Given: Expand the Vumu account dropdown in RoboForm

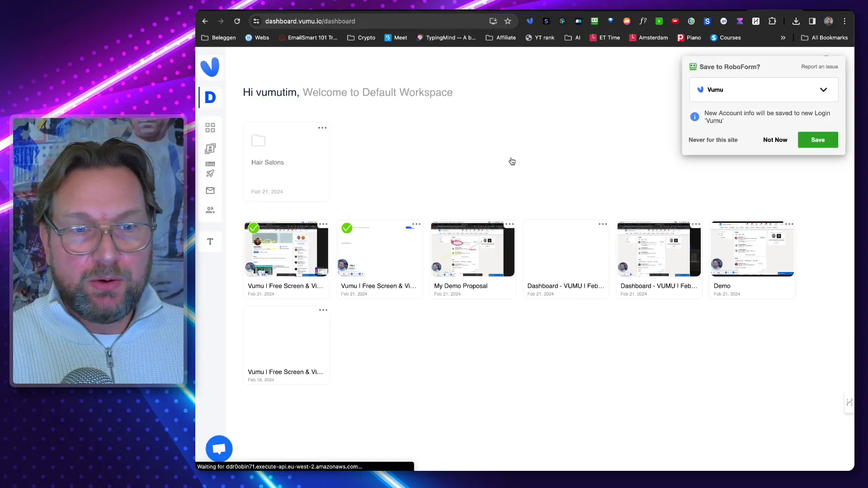Looking at the screenshot, I should pyautogui.click(x=823, y=89).
